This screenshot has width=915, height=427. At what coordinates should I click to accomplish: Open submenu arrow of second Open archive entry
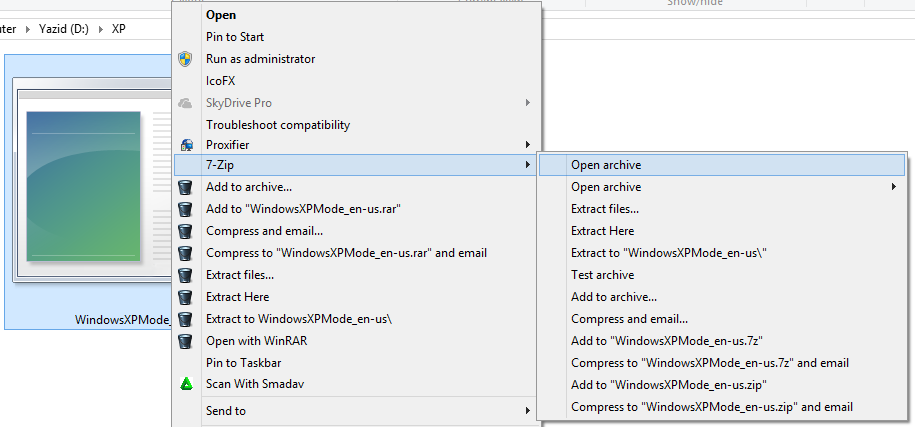(x=894, y=187)
